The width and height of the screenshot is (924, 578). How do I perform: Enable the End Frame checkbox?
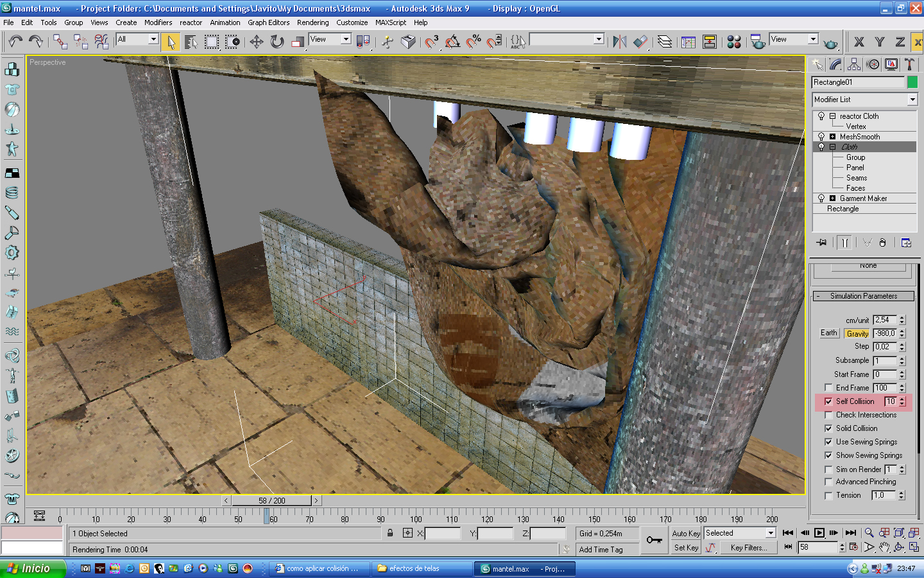click(828, 388)
